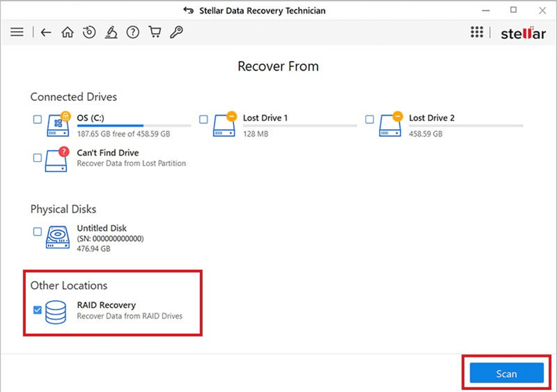Screen dimensions: 557x392
Task: Click the '476.94 GB' size text
Action: coord(94,249)
